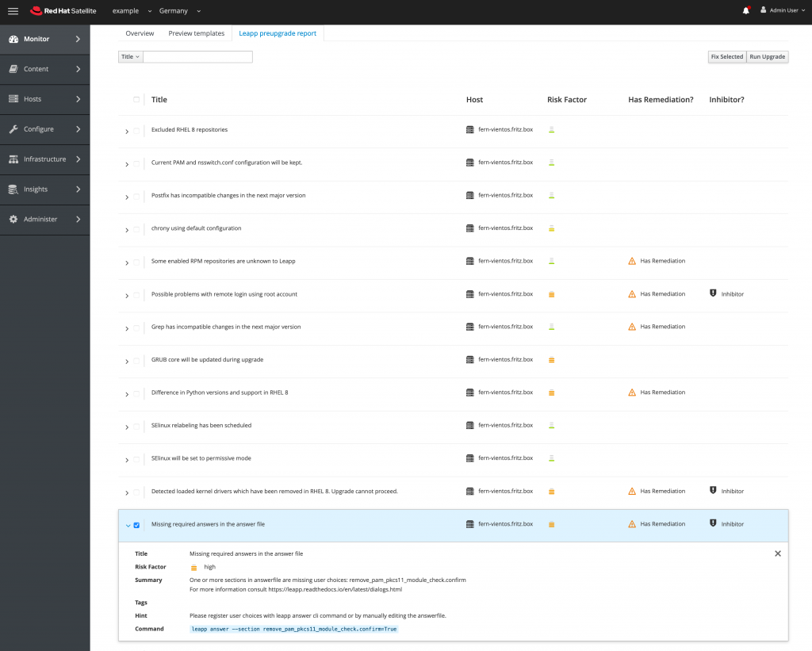
Task: Click the Run Upgrade button
Action: tap(768, 57)
